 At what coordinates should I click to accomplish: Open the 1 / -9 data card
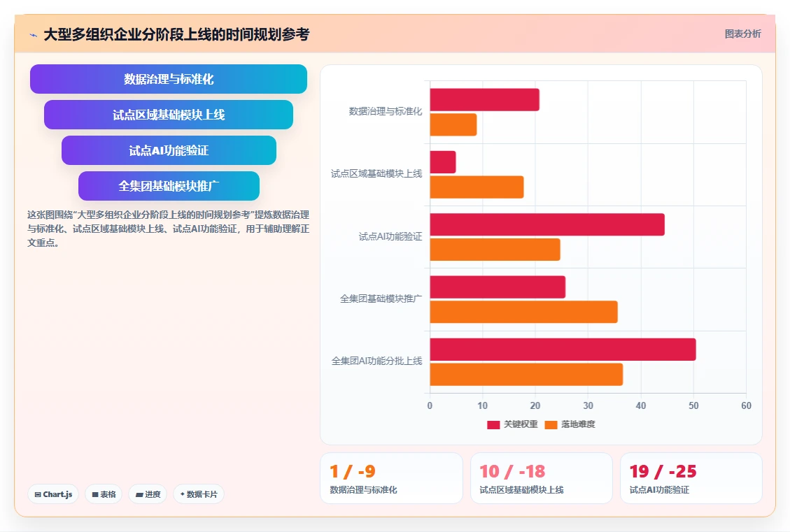coord(391,478)
